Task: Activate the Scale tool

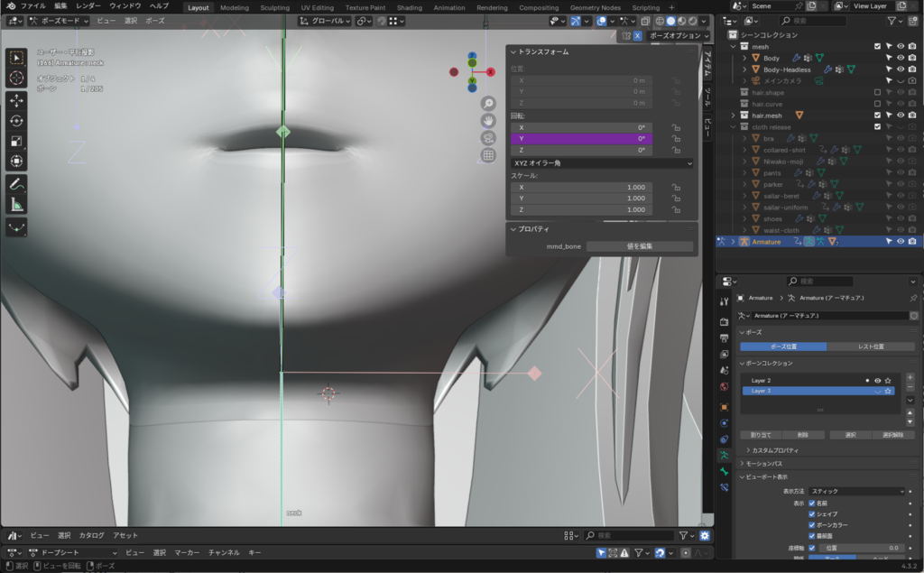Action: click(x=16, y=141)
